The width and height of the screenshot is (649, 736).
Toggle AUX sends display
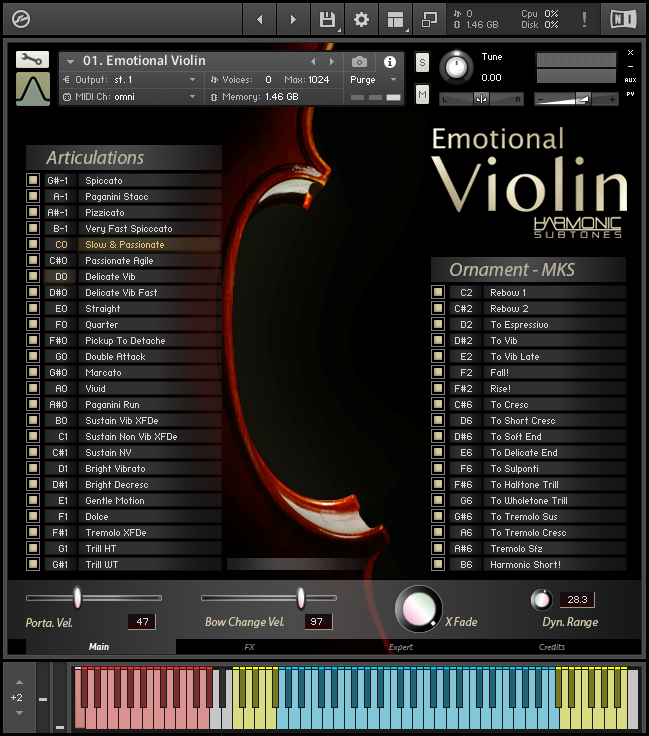pyautogui.click(x=630, y=80)
